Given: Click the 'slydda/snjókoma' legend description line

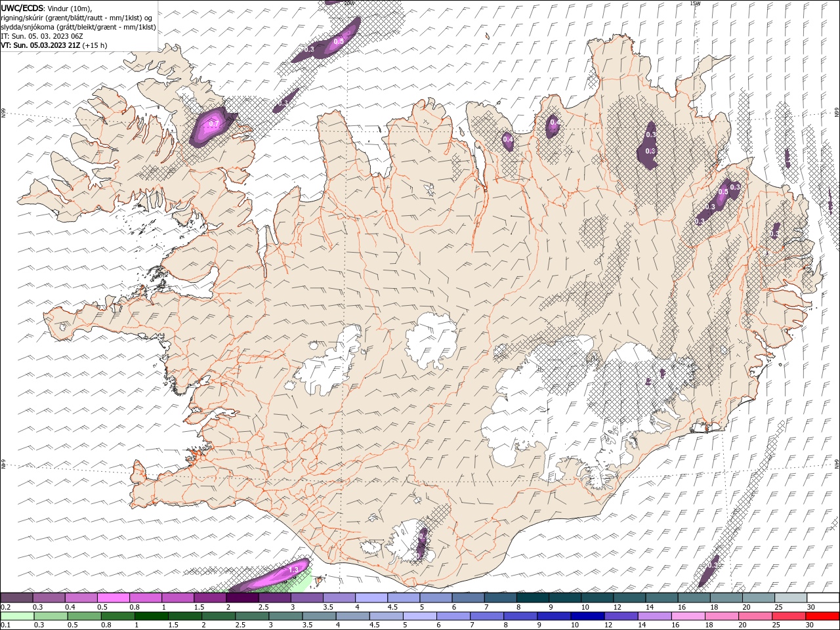Looking at the screenshot, I should click(x=79, y=27).
